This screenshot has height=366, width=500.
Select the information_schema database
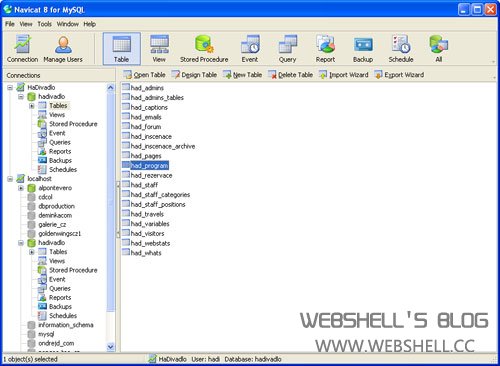coord(66,325)
